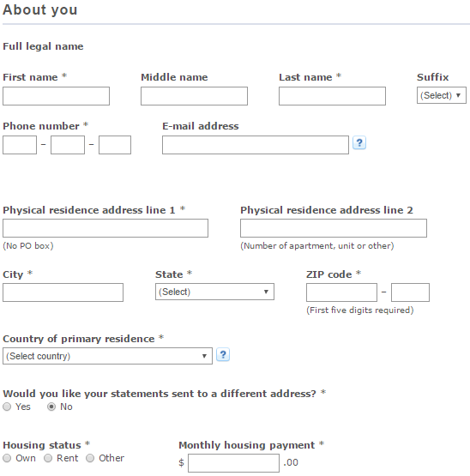Focus Physical residence address line 1 field
The height and width of the screenshot is (476, 470).
(105, 228)
